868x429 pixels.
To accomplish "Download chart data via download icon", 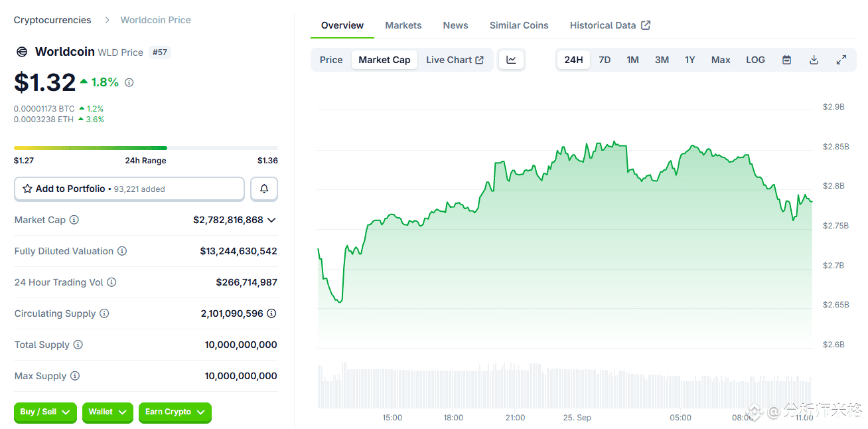I will (814, 60).
